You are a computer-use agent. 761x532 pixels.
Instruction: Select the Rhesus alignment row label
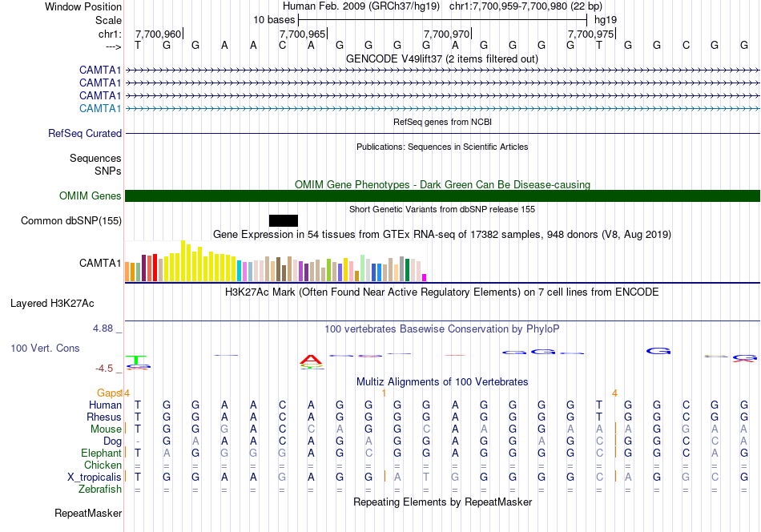(104, 417)
